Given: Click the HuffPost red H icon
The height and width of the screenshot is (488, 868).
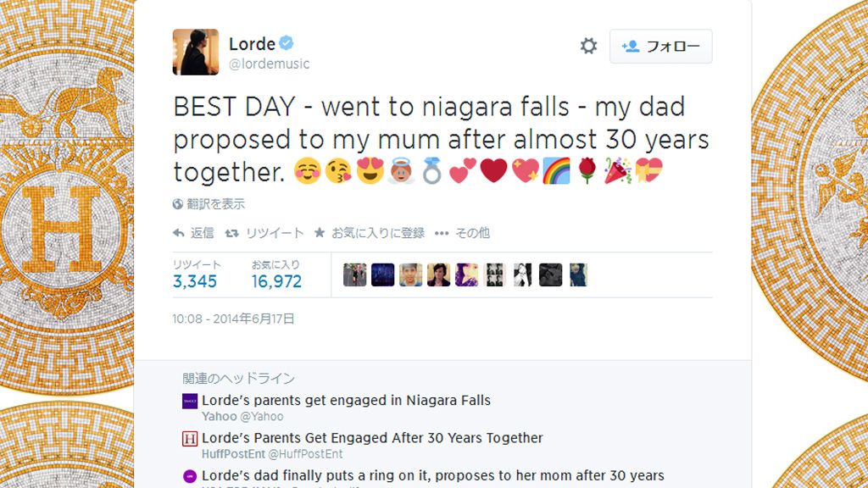Looking at the screenshot, I should 190,439.
